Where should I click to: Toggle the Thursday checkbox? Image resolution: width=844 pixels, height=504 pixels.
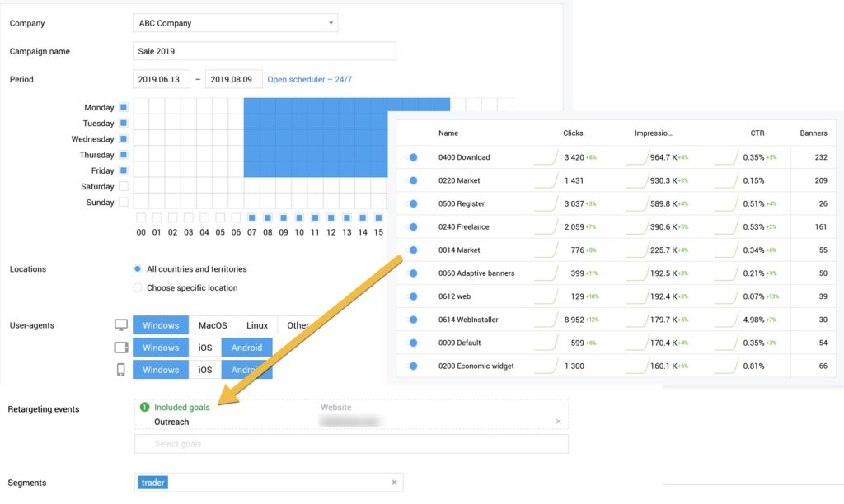pyautogui.click(x=124, y=154)
